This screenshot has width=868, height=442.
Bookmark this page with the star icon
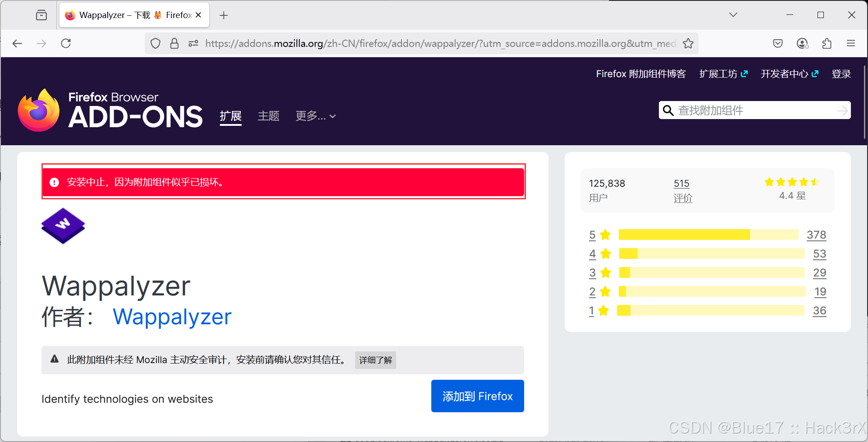688,43
